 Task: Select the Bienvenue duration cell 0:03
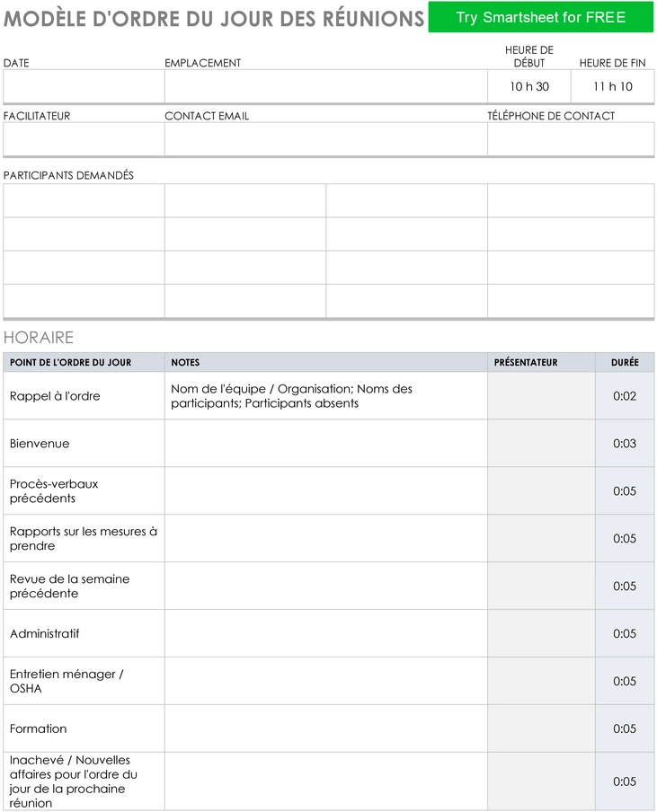tap(625, 444)
